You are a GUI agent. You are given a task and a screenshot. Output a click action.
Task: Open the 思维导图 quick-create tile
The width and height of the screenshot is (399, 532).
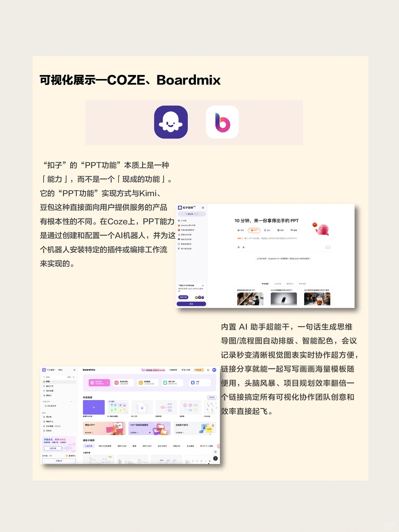tap(166, 407)
